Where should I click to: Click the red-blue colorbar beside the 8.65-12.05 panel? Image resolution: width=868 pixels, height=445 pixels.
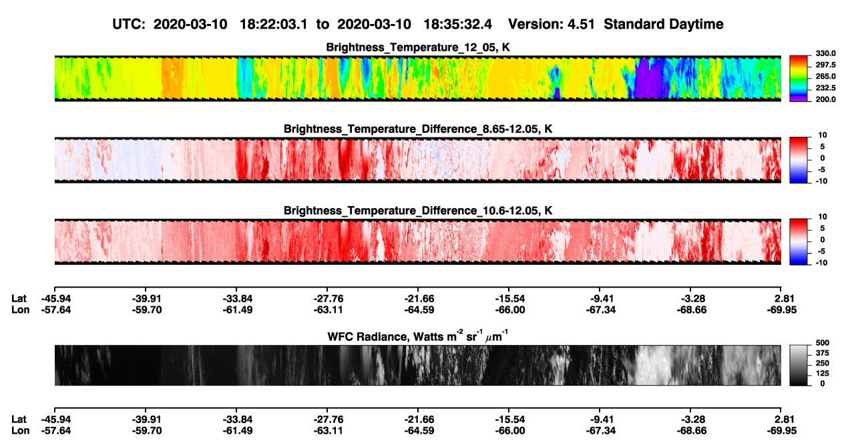coord(800,159)
